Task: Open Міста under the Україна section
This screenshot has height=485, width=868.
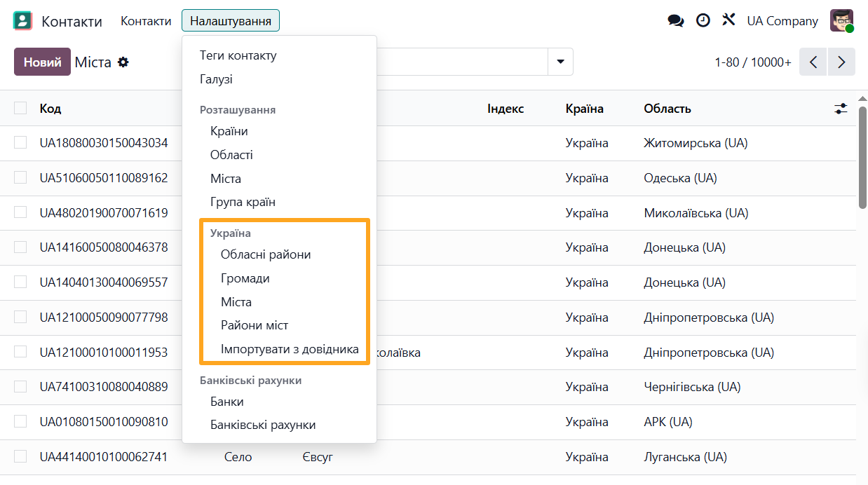Action: pos(236,302)
